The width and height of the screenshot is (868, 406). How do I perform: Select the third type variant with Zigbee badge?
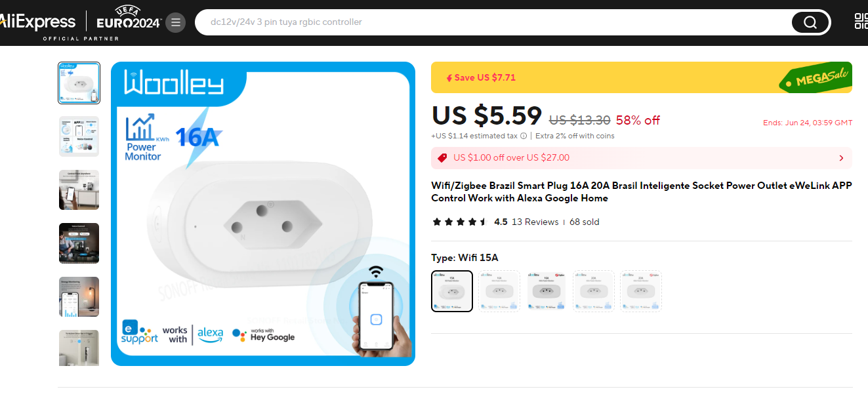[x=547, y=291]
